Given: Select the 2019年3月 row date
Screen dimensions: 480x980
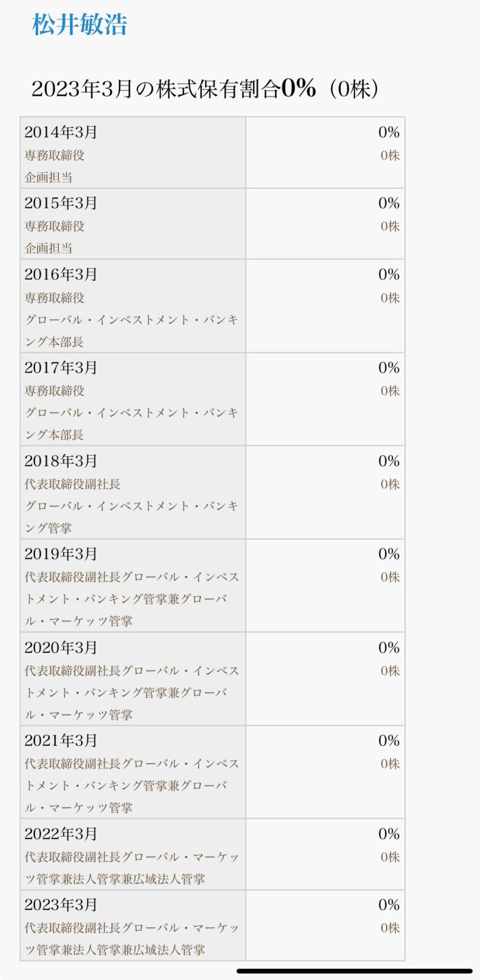Looking at the screenshot, I should 61,554.
